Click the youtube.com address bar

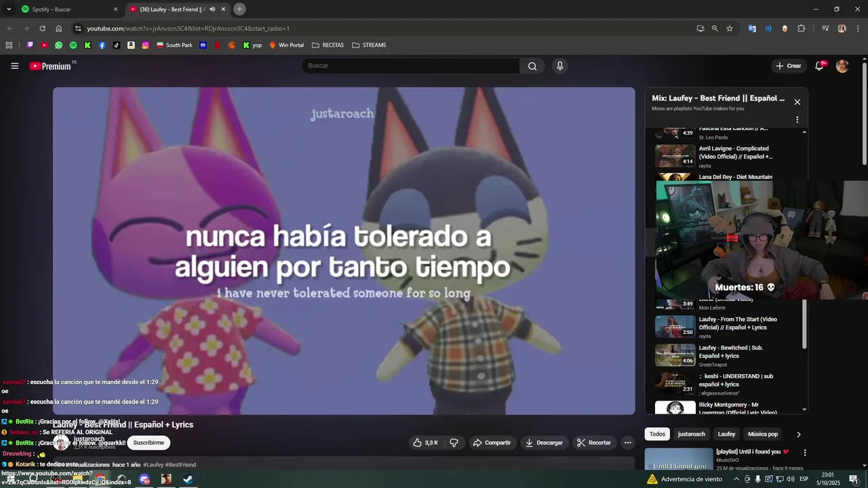click(380, 28)
